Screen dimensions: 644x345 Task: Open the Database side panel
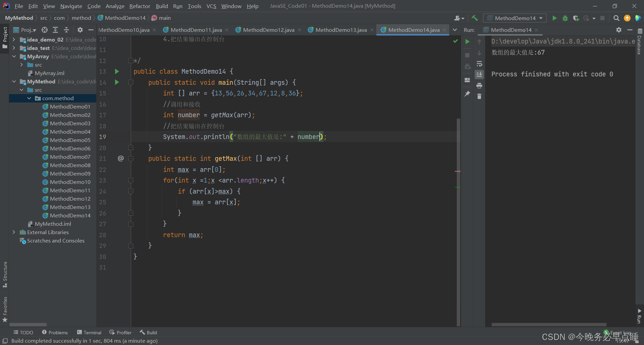tap(640, 42)
